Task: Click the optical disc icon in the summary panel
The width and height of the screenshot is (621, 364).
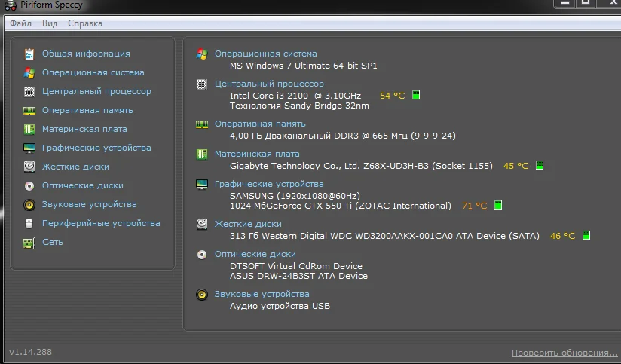Action: [x=202, y=255]
